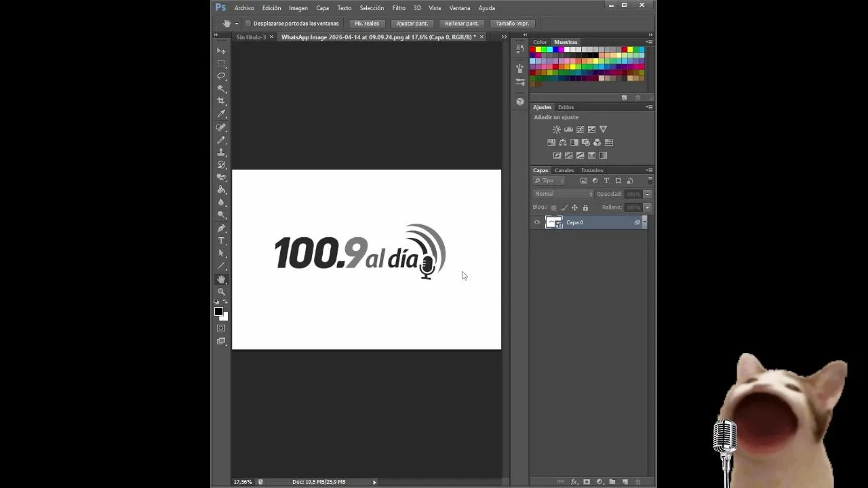The image size is (868, 488).
Task: Select the Healing Brush tool
Action: point(221,127)
